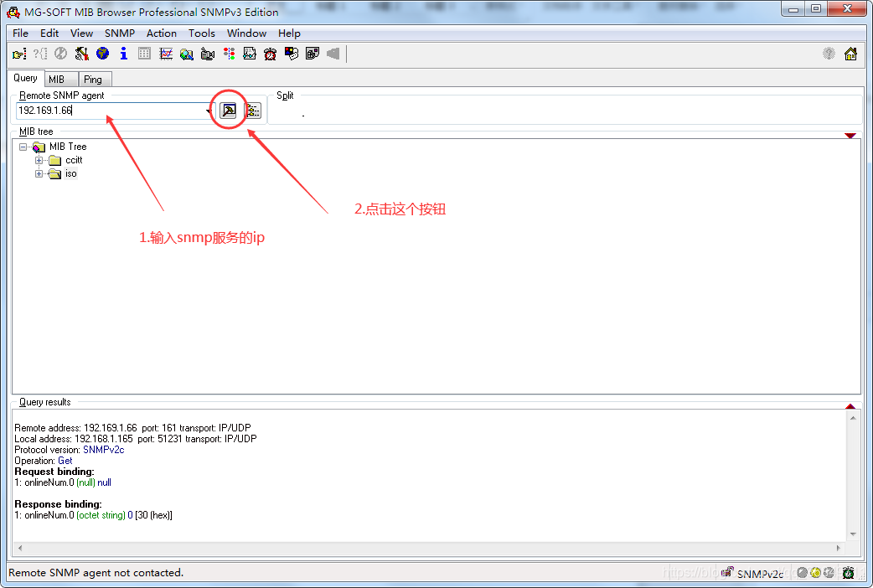Open the Help menu
This screenshot has height=588, width=873.
289,34
